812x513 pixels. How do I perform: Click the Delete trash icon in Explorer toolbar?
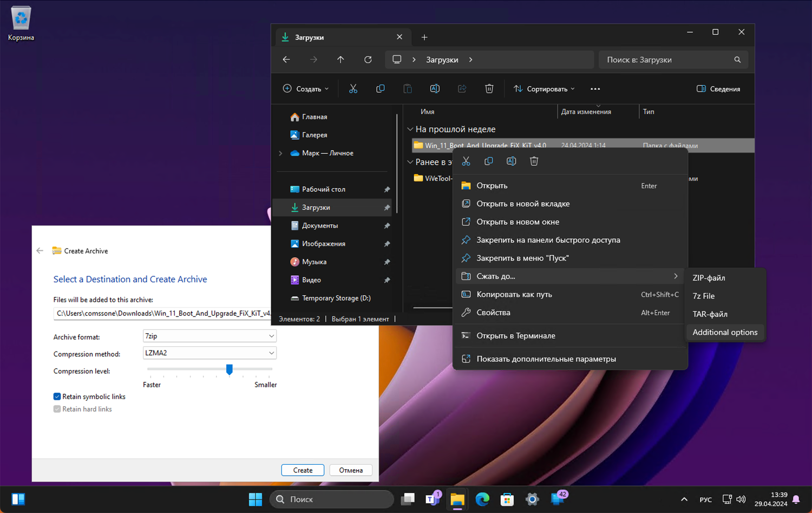pyautogui.click(x=489, y=89)
